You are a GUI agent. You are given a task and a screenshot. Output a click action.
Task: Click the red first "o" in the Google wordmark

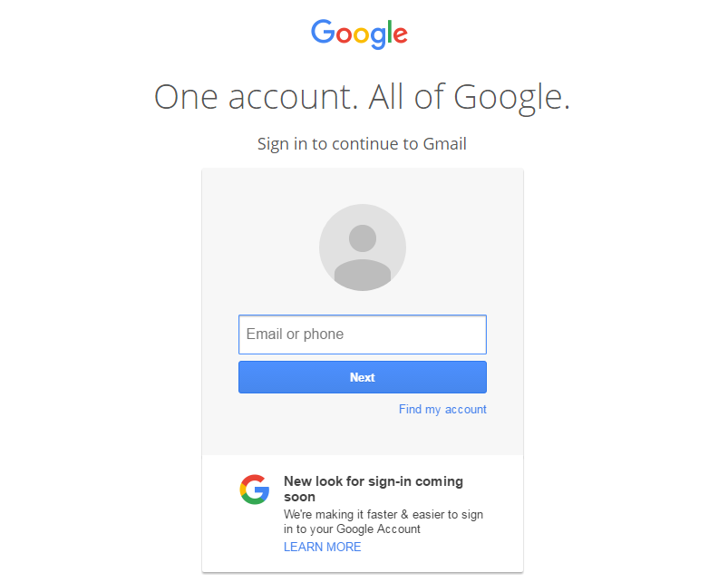pyautogui.click(x=345, y=35)
